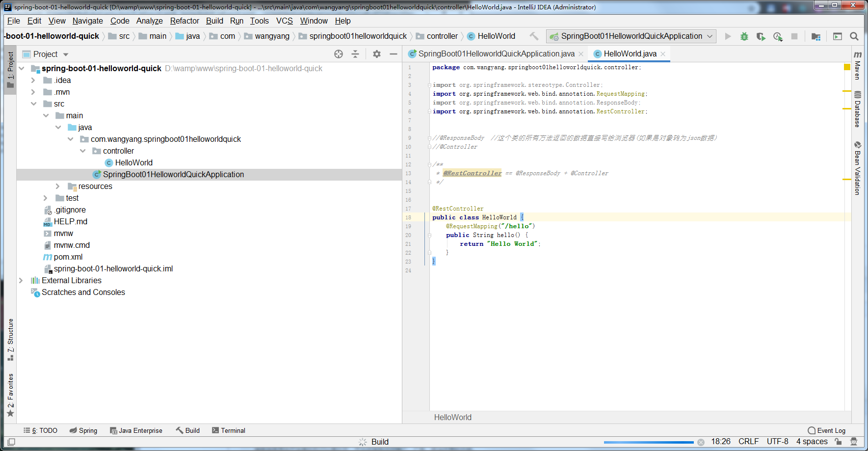Screen dimensions: 868x451
Task: Expand the resources folder in the tree
Action: 57,186
